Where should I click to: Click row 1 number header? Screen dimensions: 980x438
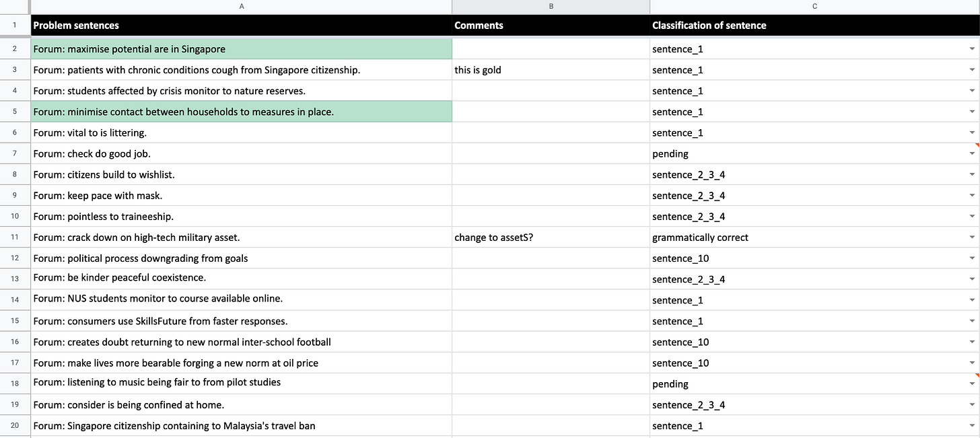(15, 25)
